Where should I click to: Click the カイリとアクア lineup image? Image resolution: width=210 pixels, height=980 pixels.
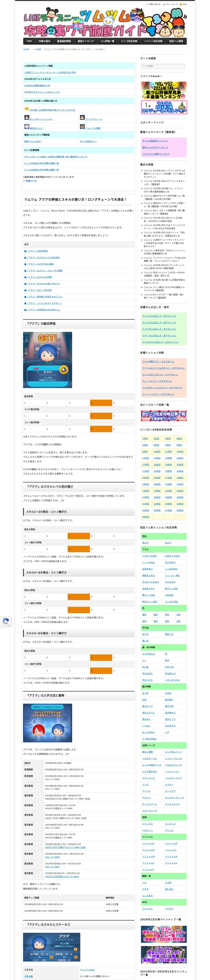(x=48, y=723)
